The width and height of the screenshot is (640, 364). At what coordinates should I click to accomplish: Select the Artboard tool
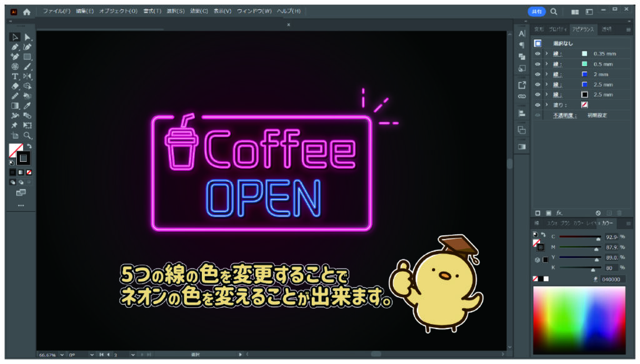point(15,135)
